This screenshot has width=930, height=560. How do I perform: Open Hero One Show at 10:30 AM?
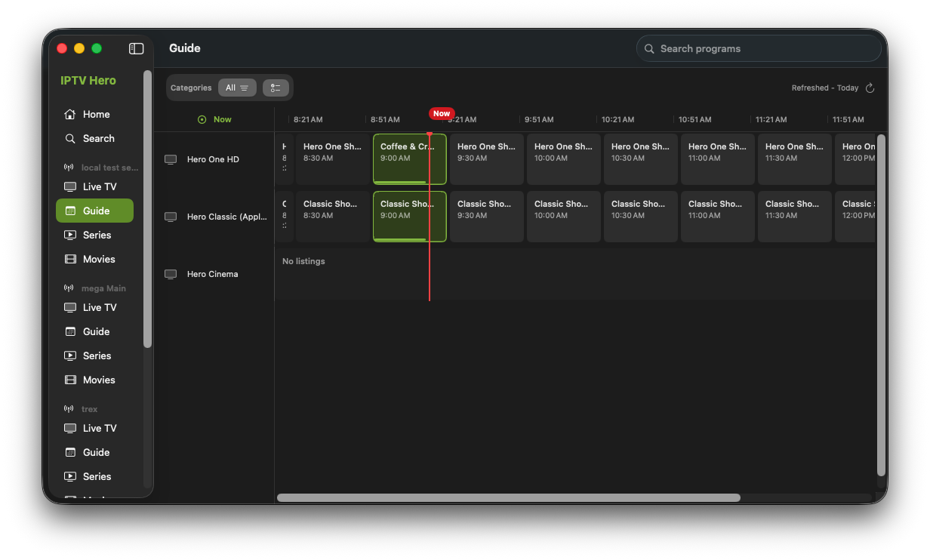[641, 159]
